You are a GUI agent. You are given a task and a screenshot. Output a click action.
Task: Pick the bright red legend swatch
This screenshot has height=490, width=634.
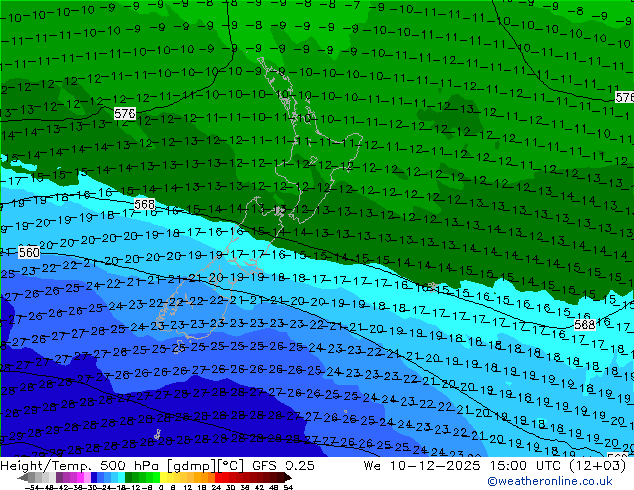(x=218, y=477)
